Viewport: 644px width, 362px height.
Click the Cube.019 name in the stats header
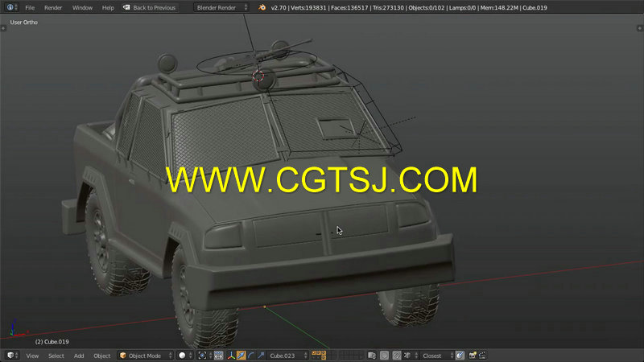[535, 7]
